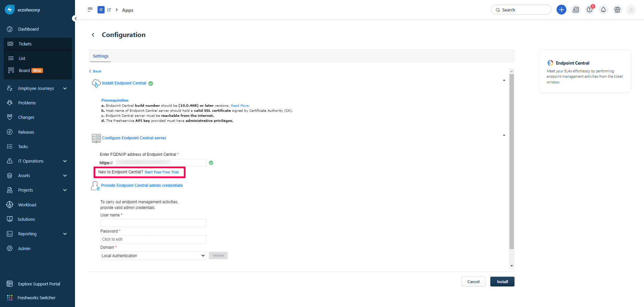Click the Install Endpoint Central heading

(x=124, y=83)
